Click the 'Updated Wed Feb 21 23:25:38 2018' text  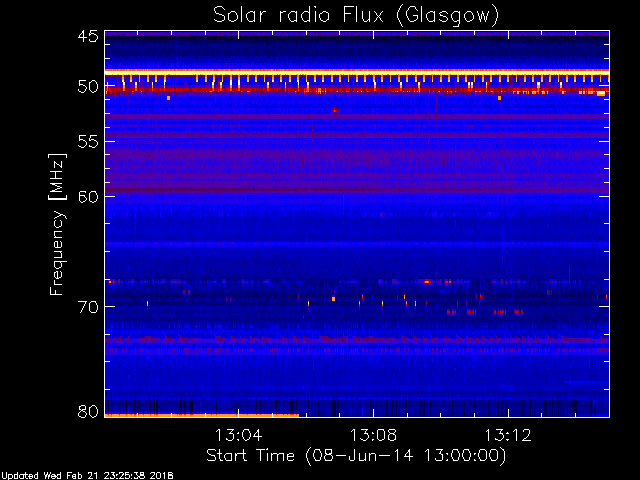coord(87,476)
